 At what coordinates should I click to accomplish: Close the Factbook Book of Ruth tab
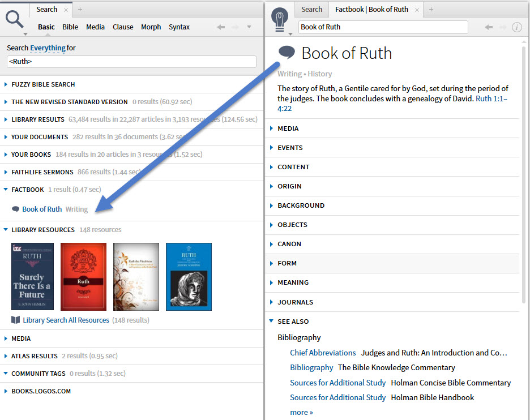click(417, 10)
